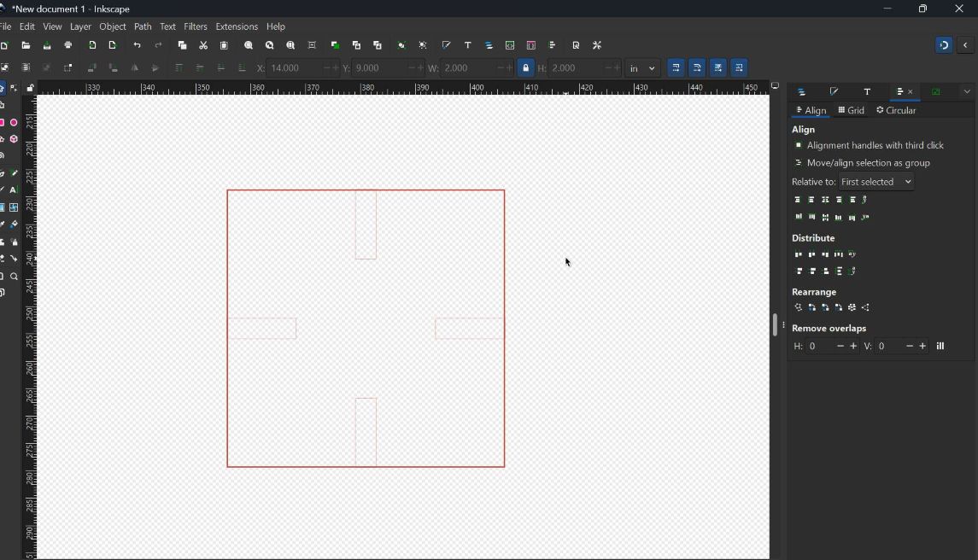This screenshot has width=978, height=560.
Task: Open a file with the Open document icon
Action: [x=26, y=45]
